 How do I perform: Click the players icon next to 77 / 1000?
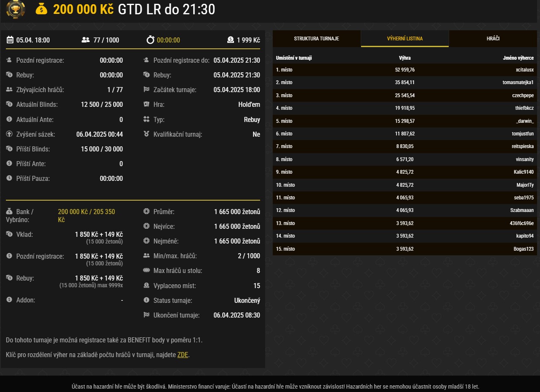(x=85, y=40)
